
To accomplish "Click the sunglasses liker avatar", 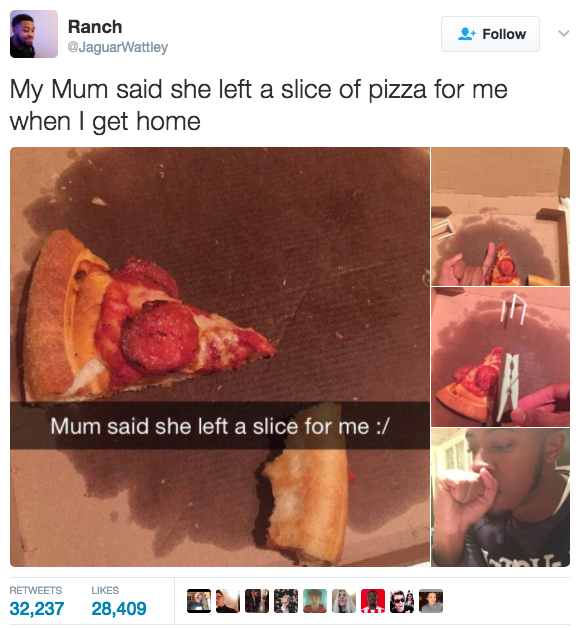I will (402, 601).
